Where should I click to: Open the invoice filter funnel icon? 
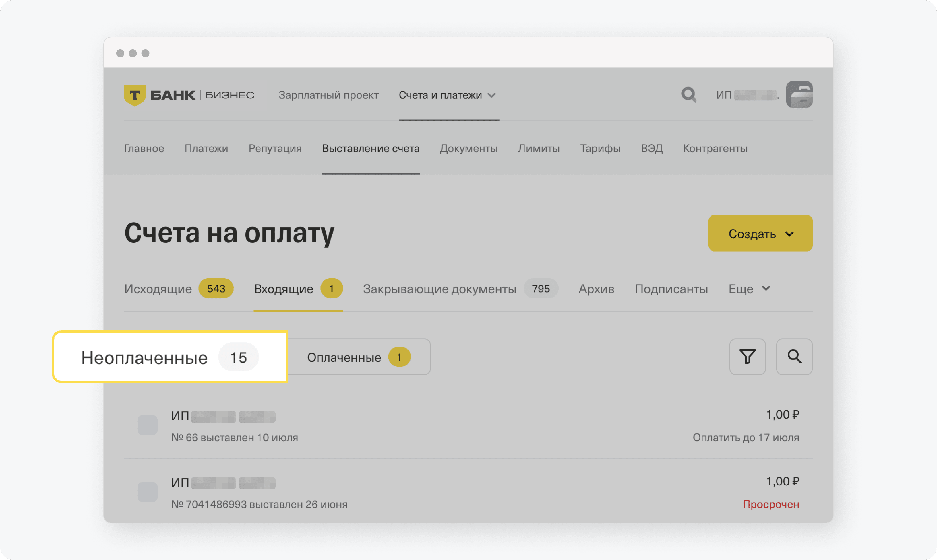click(748, 357)
